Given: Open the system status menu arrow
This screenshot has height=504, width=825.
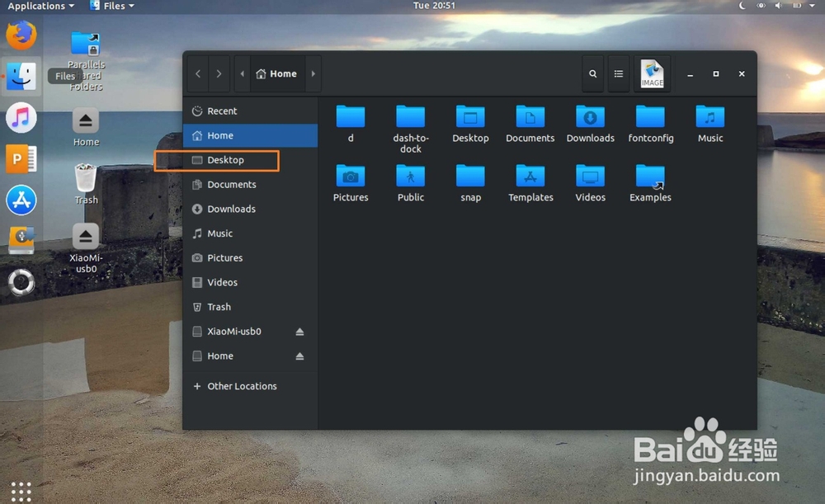Looking at the screenshot, I should click(813, 6).
